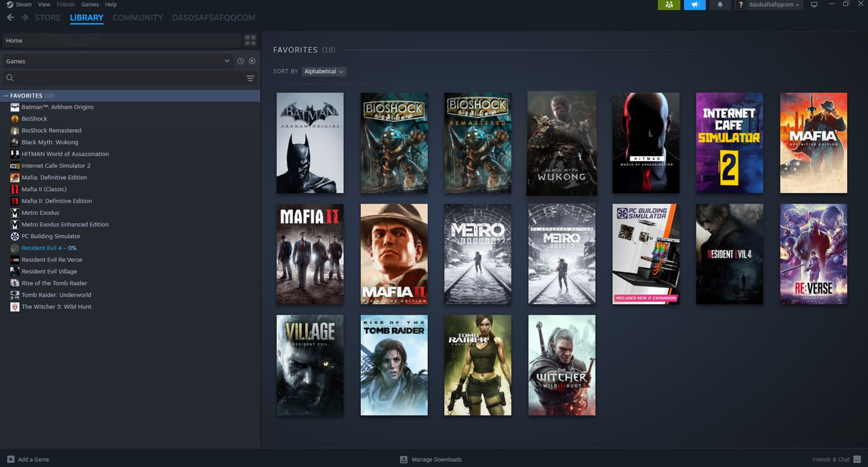This screenshot has height=467, width=868.
Task: Select HITMAN World of Assassination in list
Action: coord(65,154)
